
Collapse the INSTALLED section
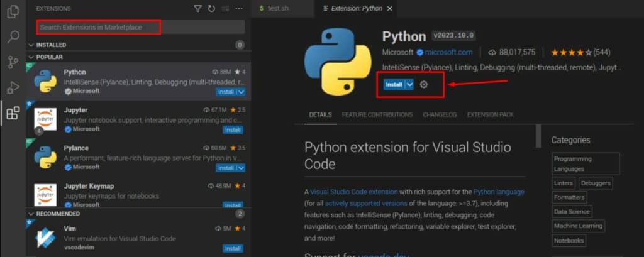point(139,45)
